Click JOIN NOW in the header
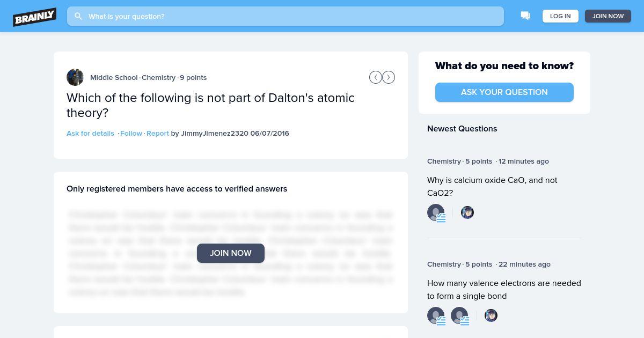The width and height of the screenshot is (644, 338). (x=608, y=16)
